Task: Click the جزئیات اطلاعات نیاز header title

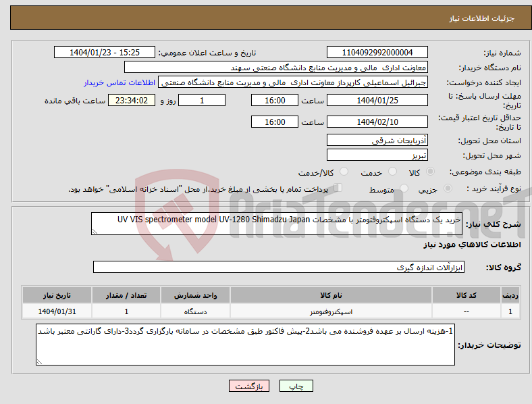Action: [x=482, y=18]
